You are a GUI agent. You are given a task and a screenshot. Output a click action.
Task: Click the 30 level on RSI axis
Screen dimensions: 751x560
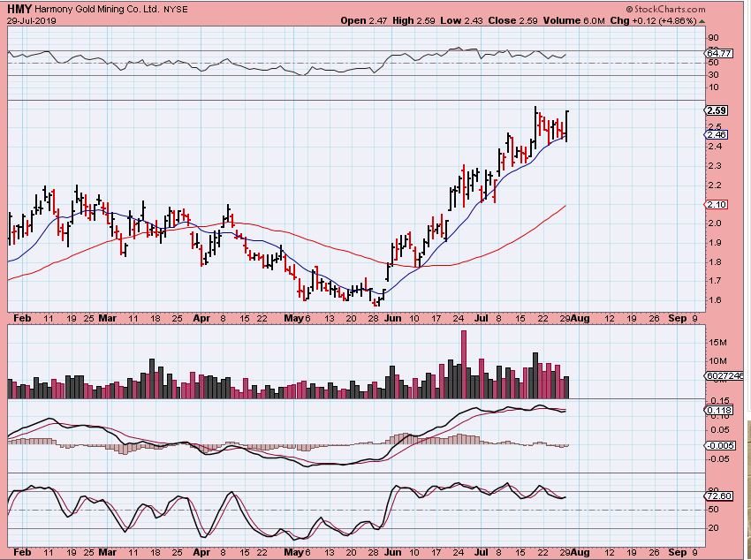tap(713, 75)
